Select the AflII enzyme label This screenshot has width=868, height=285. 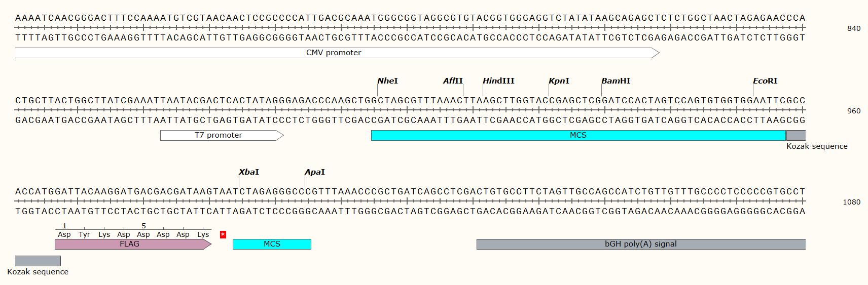click(x=453, y=81)
